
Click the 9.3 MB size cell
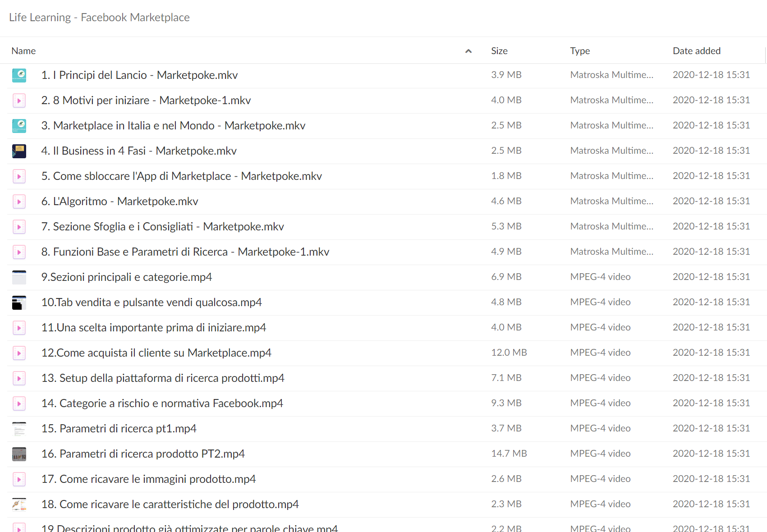(x=506, y=403)
